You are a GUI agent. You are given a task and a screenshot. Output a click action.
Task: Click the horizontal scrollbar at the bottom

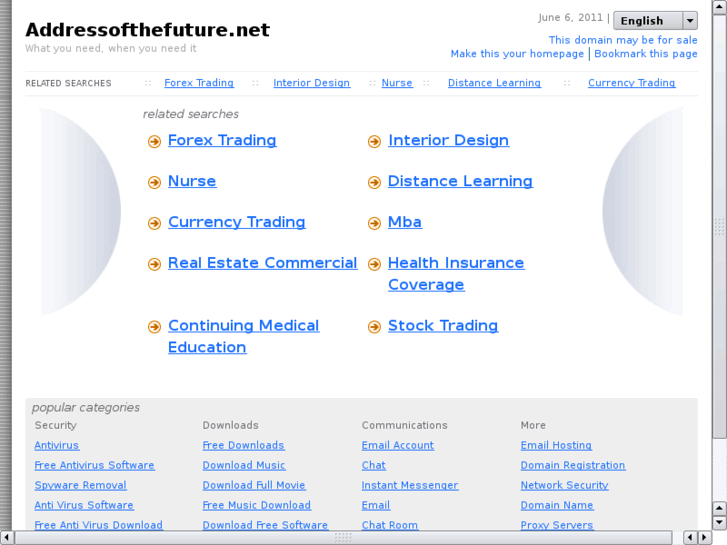pos(343,538)
